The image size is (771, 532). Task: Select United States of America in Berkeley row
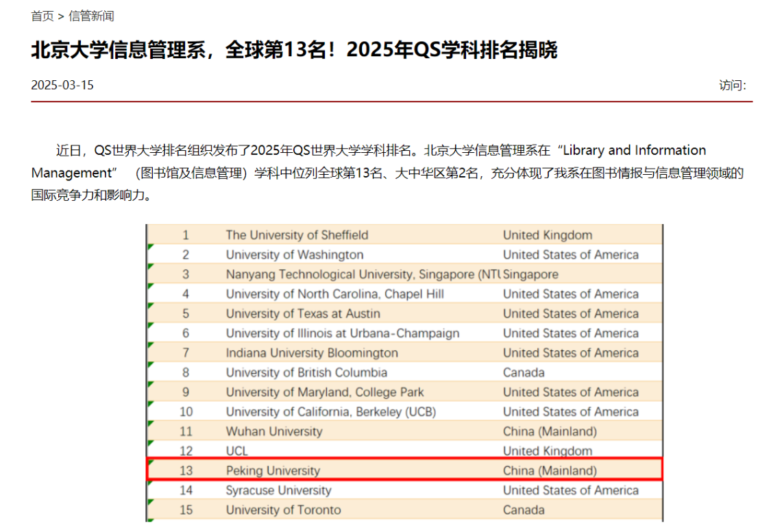coord(571,412)
